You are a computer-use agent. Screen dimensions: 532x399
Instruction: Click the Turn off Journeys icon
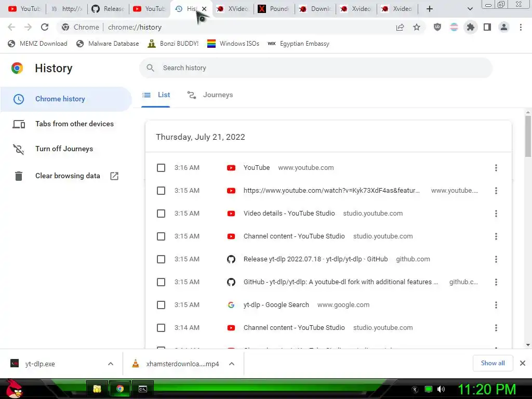click(x=19, y=149)
